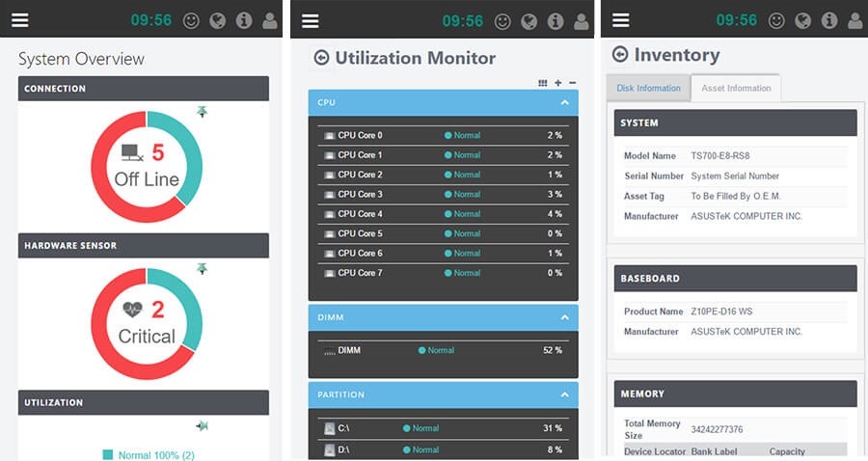Collapse the PARTITION section
Image resolution: width=868 pixels, height=461 pixels.
[x=564, y=395]
